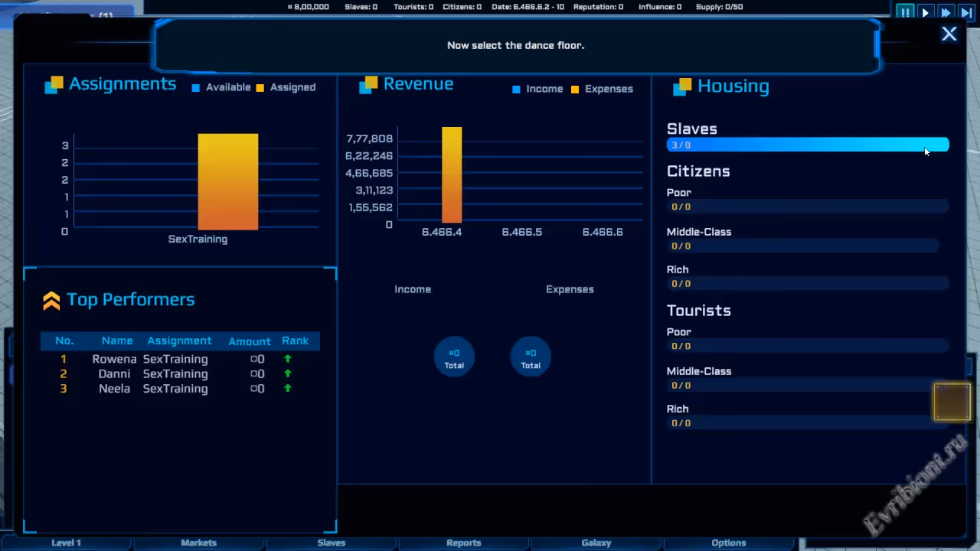Click the Expenses Total circle
Viewport: 980px width, 551px height.
[x=531, y=357]
